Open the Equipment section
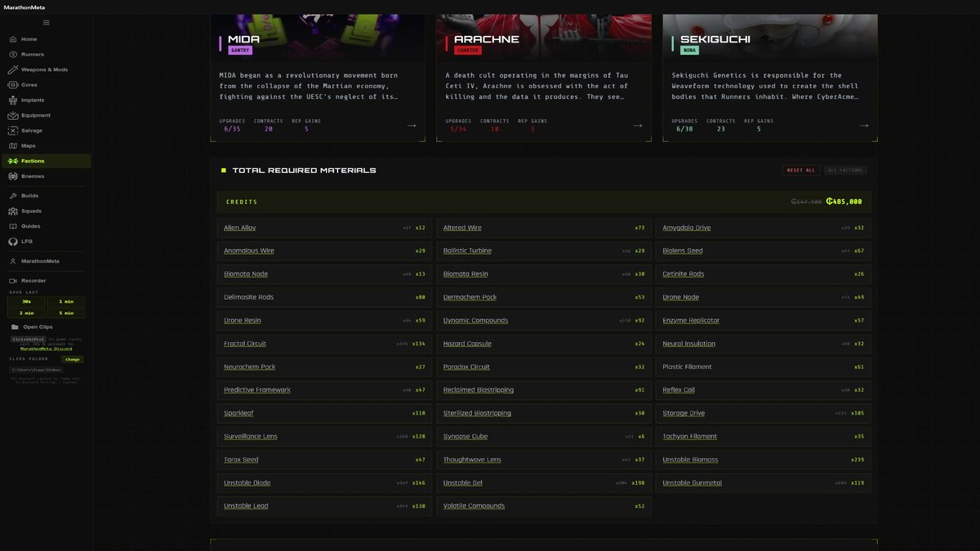Image resolution: width=980 pixels, height=551 pixels. coord(47,115)
